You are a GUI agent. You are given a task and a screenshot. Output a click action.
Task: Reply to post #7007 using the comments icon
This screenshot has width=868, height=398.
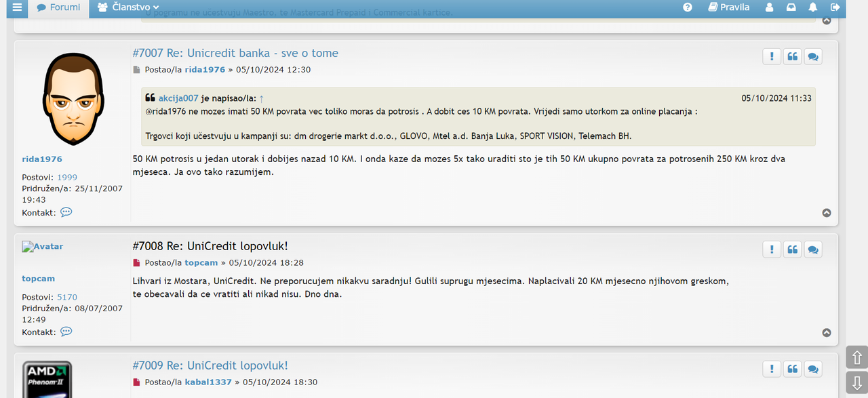[813, 56]
